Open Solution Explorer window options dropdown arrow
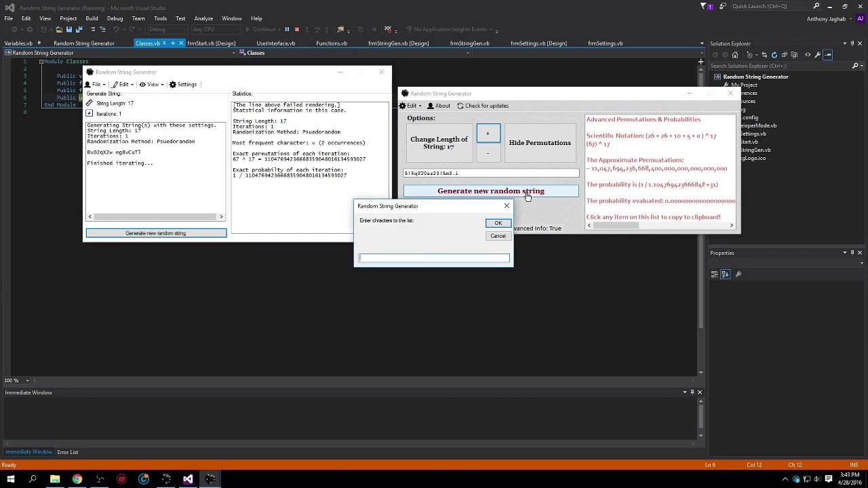The image size is (868, 488). (845, 43)
